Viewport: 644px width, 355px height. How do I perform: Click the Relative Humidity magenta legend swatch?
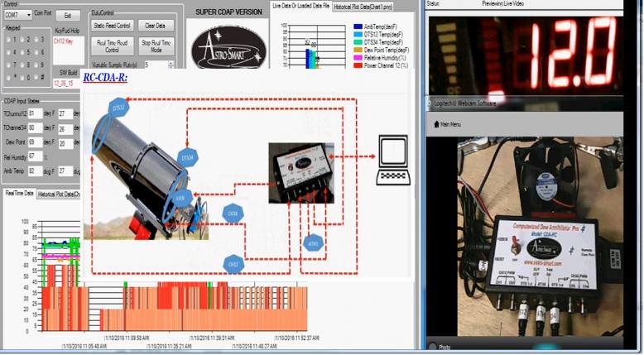point(358,58)
